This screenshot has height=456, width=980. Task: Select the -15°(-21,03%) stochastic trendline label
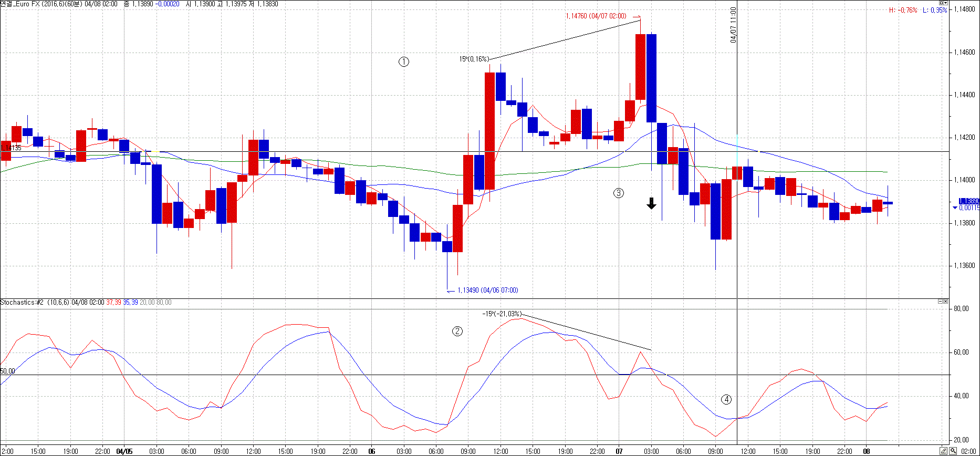click(502, 314)
